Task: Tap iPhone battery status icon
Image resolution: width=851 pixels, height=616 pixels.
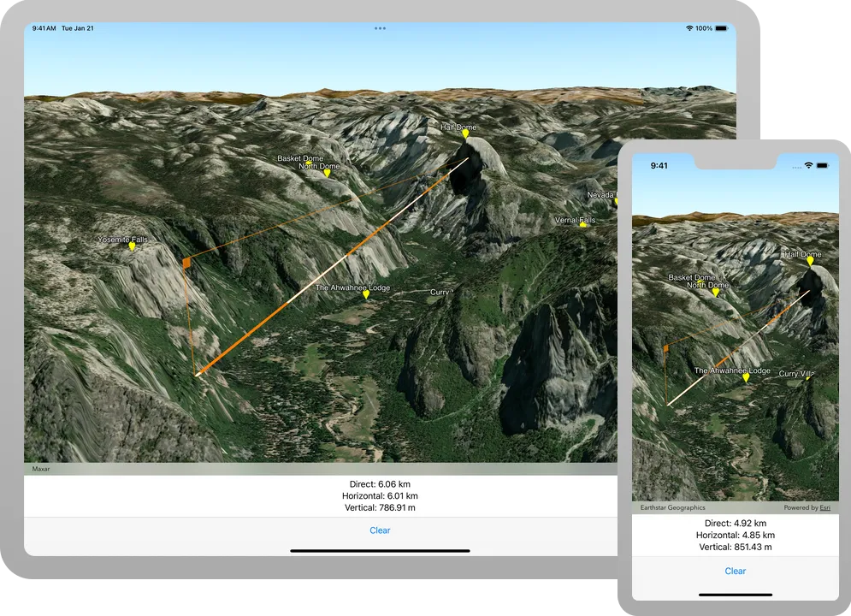Action: click(822, 165)
